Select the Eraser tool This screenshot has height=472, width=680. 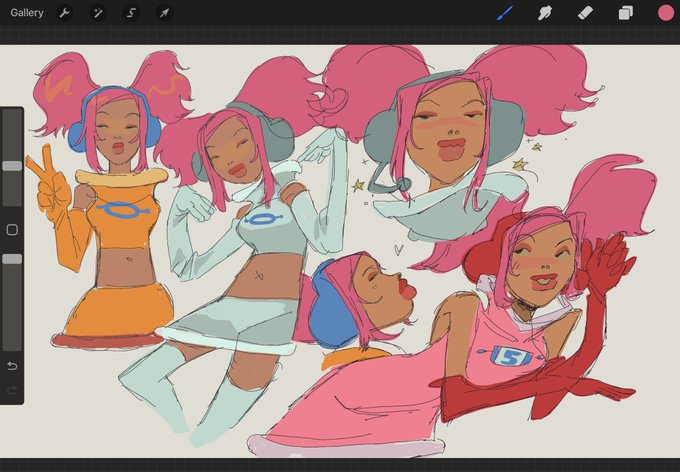pos(585,13)
